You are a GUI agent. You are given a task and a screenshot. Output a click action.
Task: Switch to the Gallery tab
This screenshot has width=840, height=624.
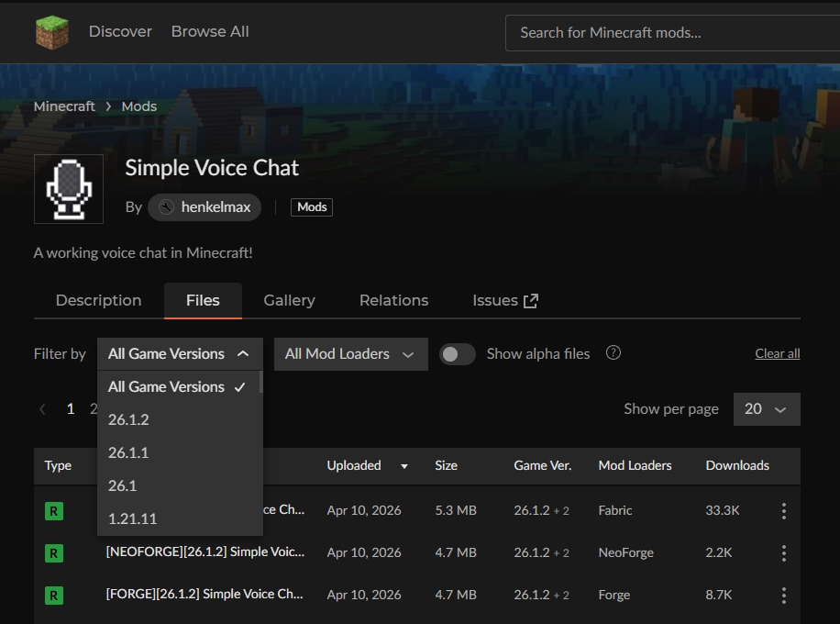[289, 300]
